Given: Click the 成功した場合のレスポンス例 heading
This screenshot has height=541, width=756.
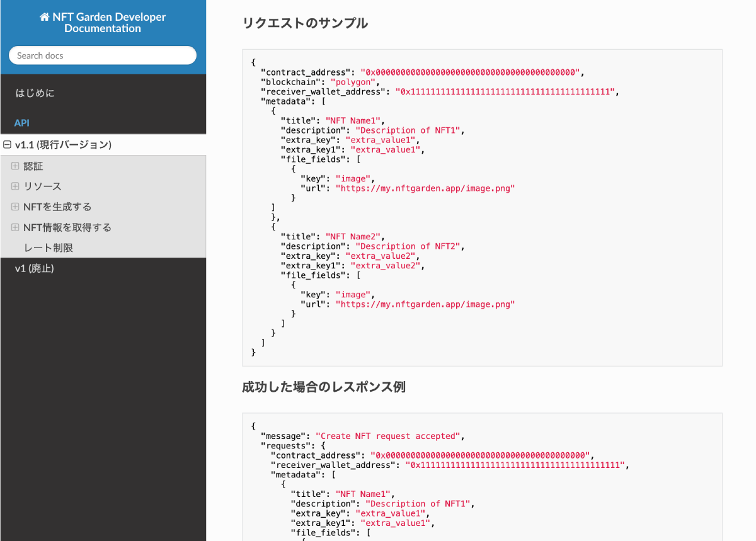Looking at the screenshot, I should [324, 387].
